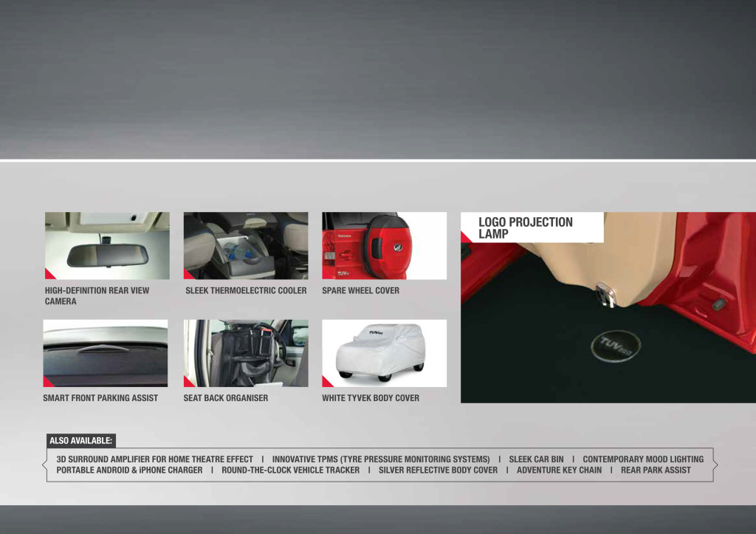Open the seat back organiser picture

[246, 353]
